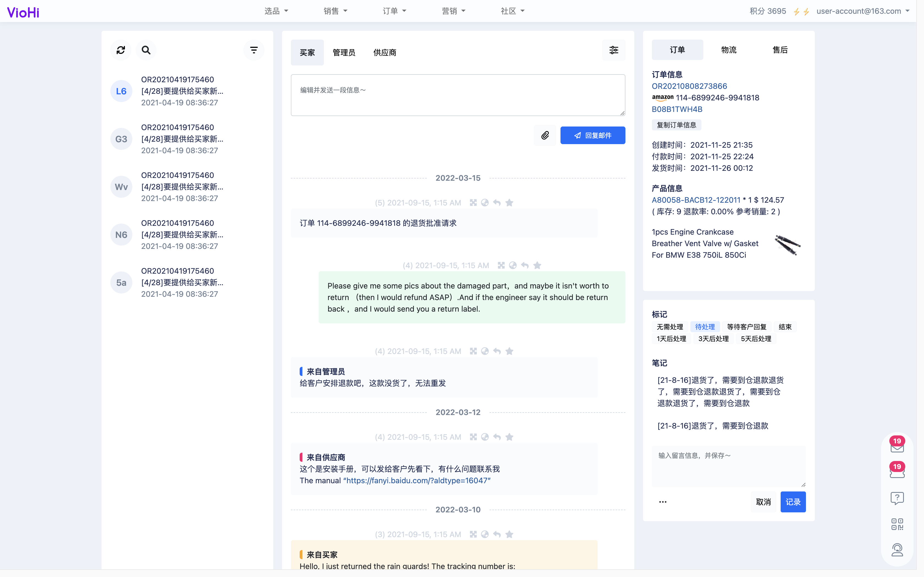924x577 pixels.
Task: Reply arrow above green 'Please give me' message
Action: [x=525, y=265]
